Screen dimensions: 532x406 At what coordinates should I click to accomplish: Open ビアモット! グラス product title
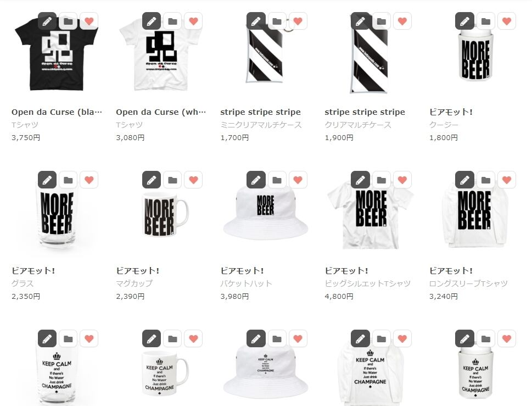tap(33, 270)
